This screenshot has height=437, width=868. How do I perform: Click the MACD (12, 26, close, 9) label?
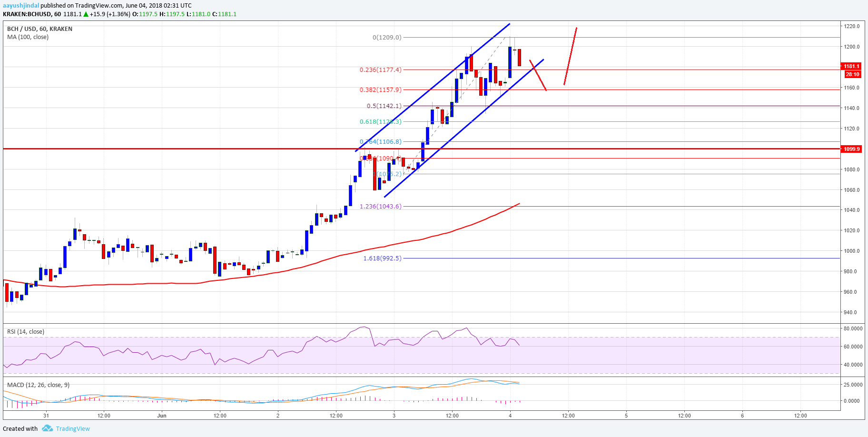click(38, 385)
